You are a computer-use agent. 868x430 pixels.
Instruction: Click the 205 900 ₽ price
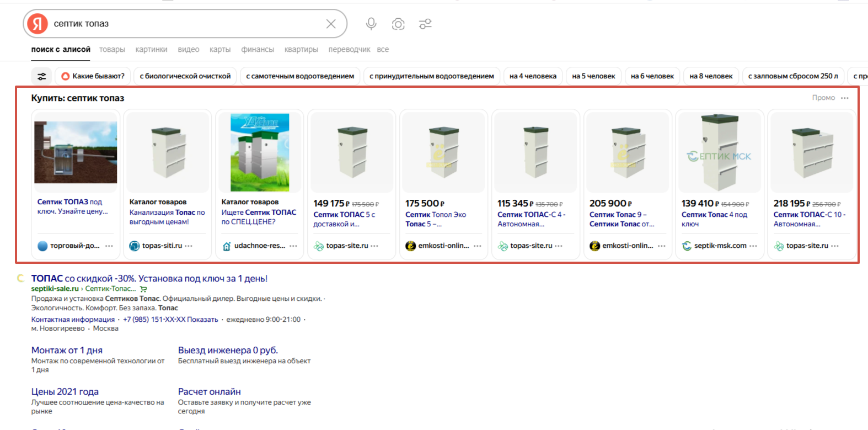tap(610, 203)
